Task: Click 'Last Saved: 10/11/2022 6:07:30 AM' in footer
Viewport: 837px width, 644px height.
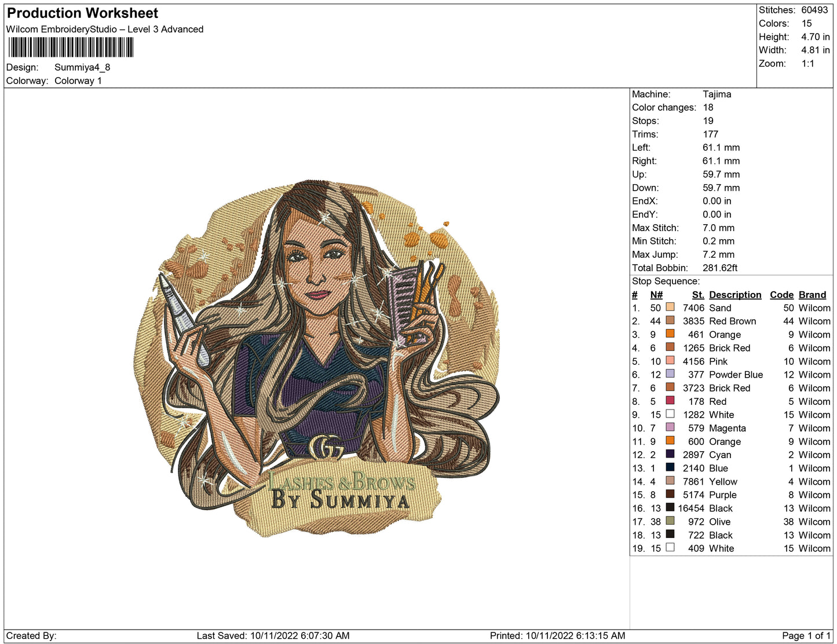Action: pyautogui.click(x=273, y=635)
